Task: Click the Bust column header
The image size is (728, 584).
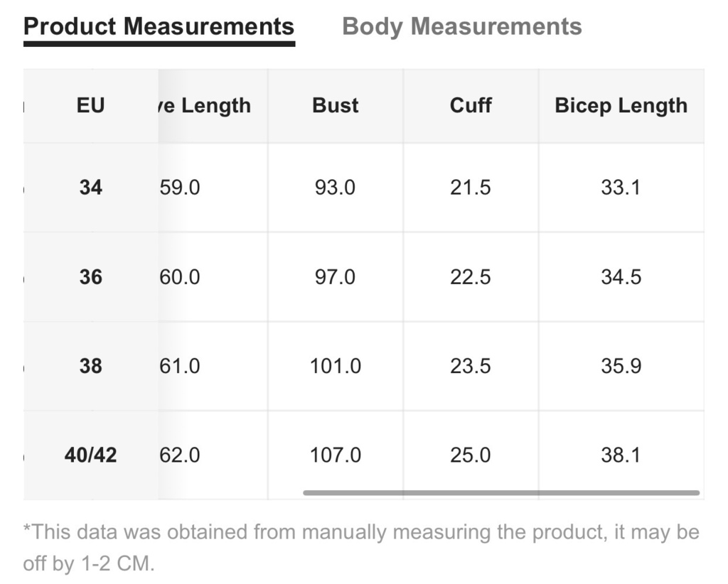Action: click(336, 105)
